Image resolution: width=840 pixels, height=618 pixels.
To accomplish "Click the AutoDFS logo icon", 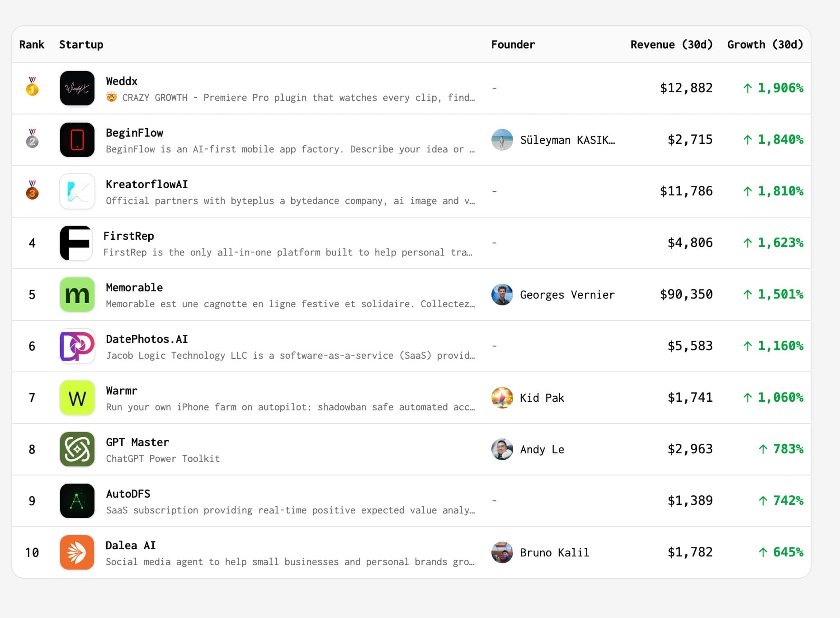I will (x=77, y=501).
